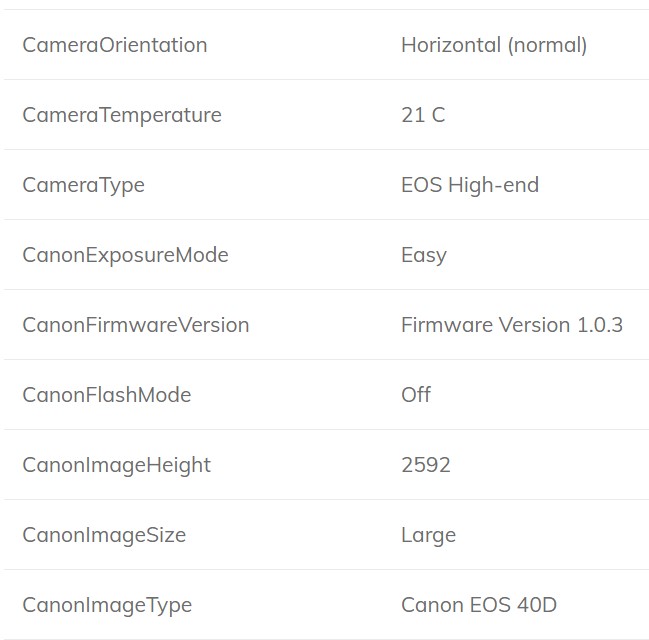649x640 pixels.
Task: Click the Off flash mode value
Action: [416, 395]
